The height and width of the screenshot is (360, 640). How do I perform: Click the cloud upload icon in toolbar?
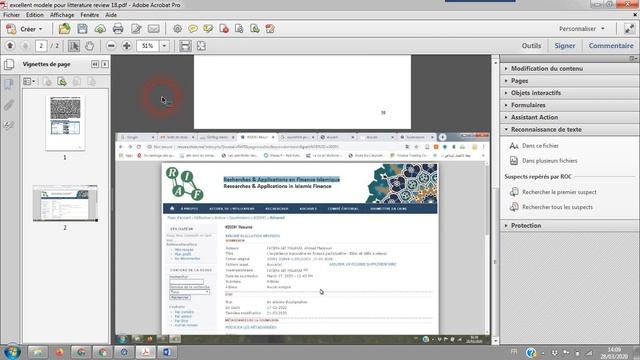tap(100, 29)
